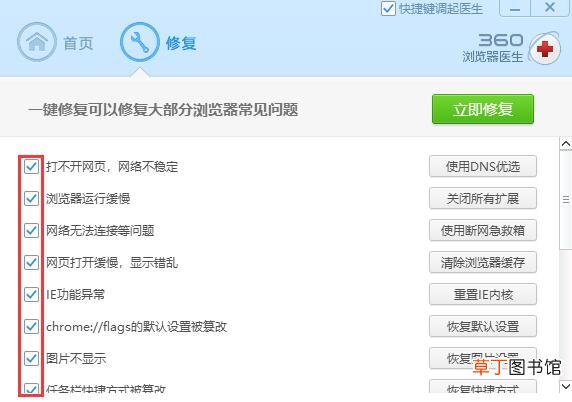Viewport: 572px width, 402px height.
Task: Click the 重置IE内核 button
Action: pos(483,294)
